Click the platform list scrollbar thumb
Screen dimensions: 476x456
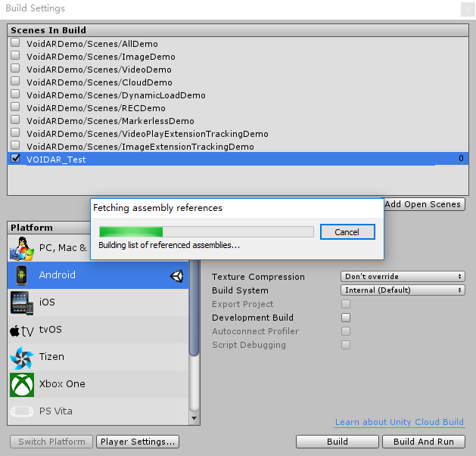[x=194, y=308]
